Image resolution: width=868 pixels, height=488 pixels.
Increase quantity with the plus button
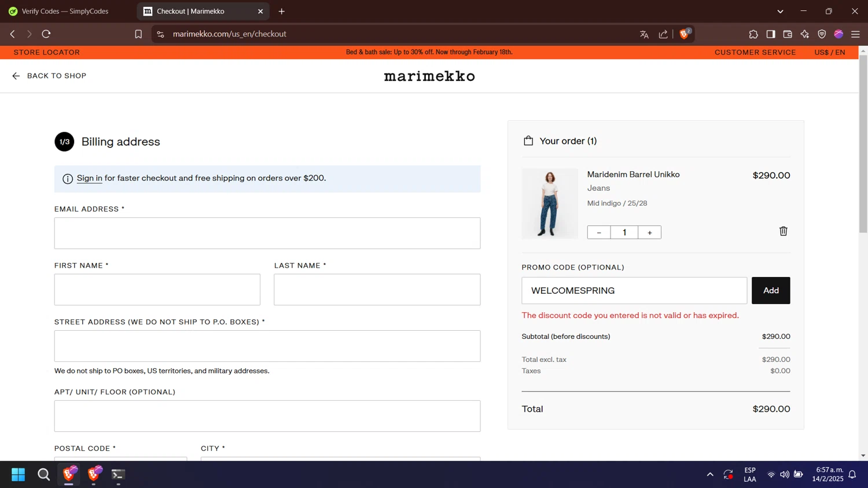coord(650,232)
